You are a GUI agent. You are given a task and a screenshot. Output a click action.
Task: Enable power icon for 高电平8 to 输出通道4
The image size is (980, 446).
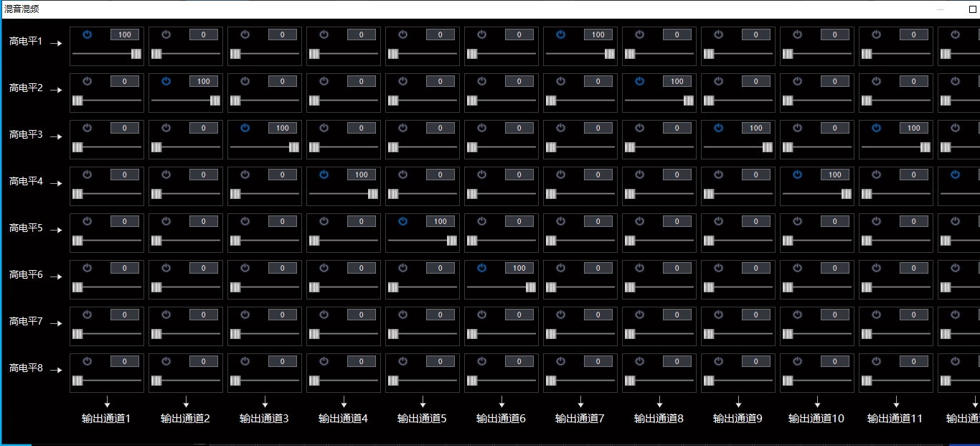click(324, 361)
